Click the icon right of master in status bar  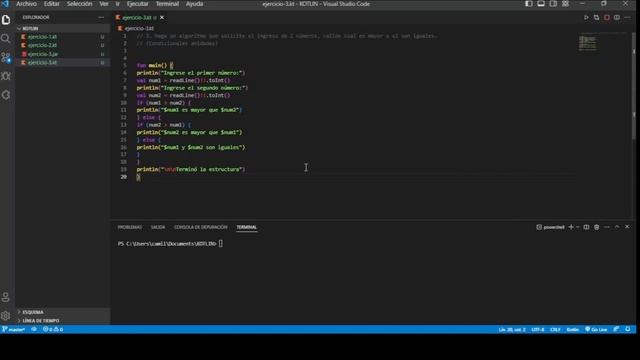pyautogui.click(x=34, y=329)
